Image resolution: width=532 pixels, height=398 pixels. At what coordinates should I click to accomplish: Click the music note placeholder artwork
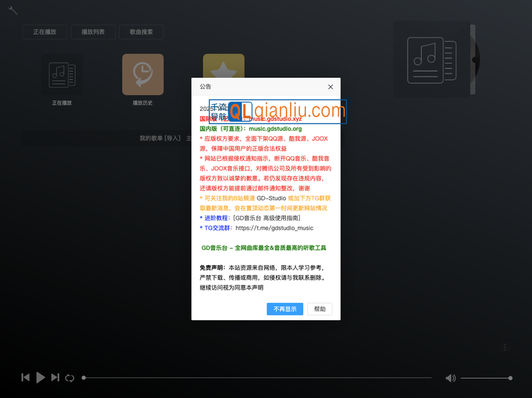coord(430,58)
